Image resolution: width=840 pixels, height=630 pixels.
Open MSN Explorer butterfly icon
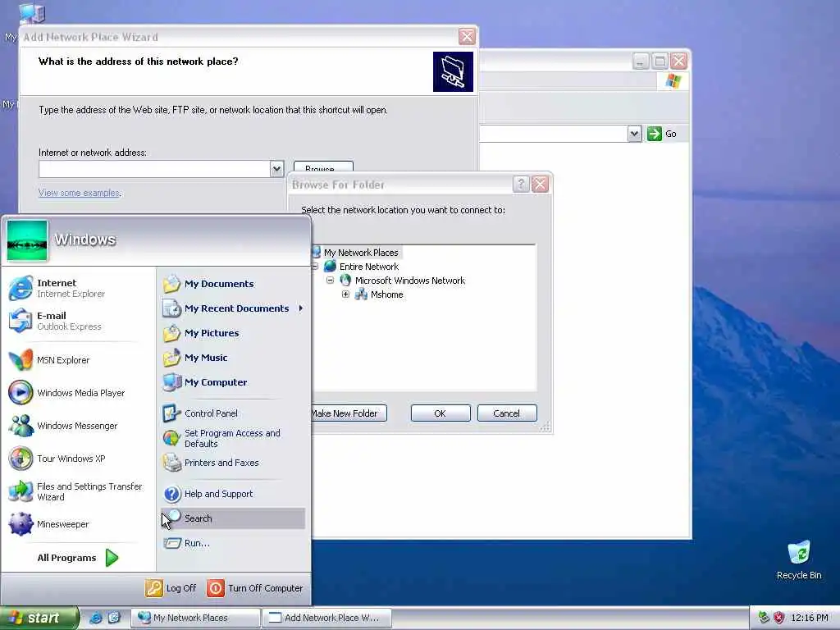point(21,360)
